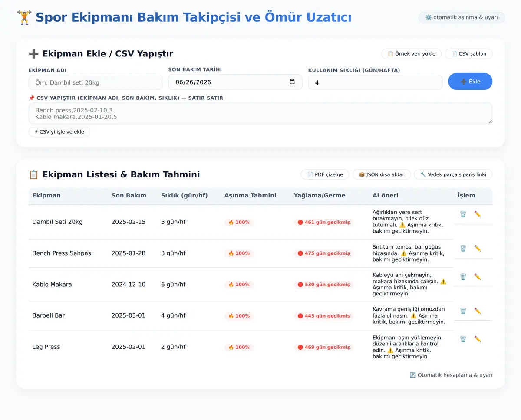
Task: Click the 475 gün gecikmiş badge
Action: (x=324, y=253)
